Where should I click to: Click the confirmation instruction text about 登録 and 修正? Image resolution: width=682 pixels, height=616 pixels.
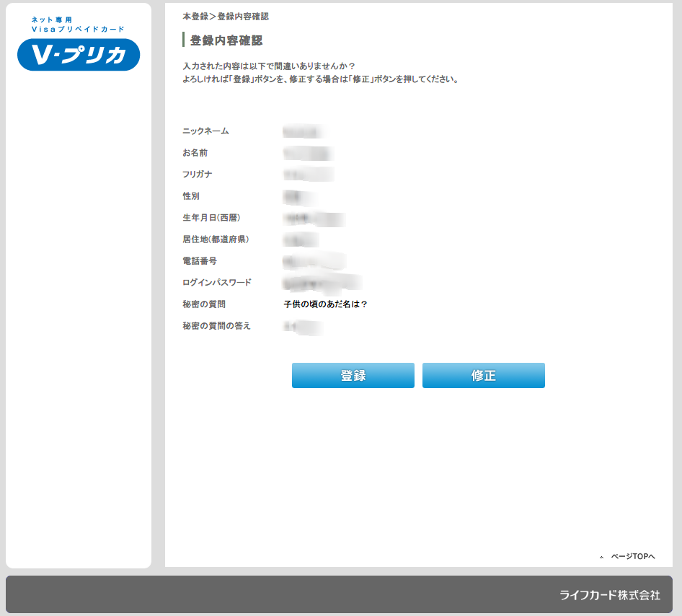pyautogui.click(x=321, y=73)
